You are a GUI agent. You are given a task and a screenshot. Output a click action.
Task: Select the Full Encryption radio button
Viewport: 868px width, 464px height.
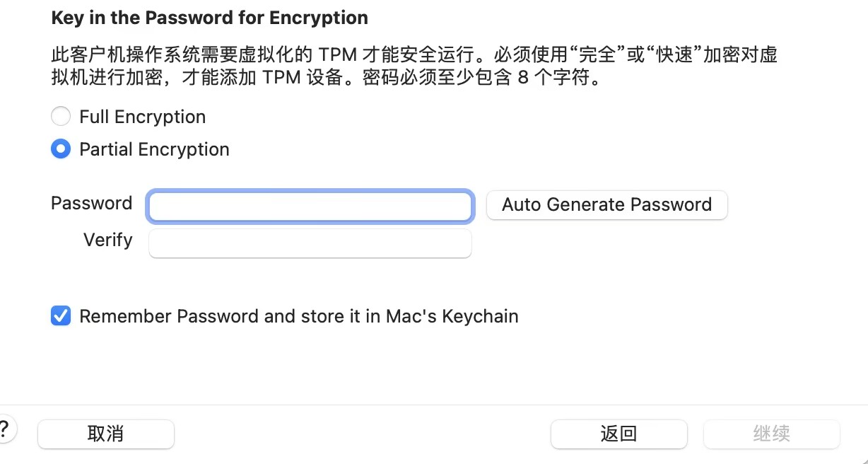[61, 117]
